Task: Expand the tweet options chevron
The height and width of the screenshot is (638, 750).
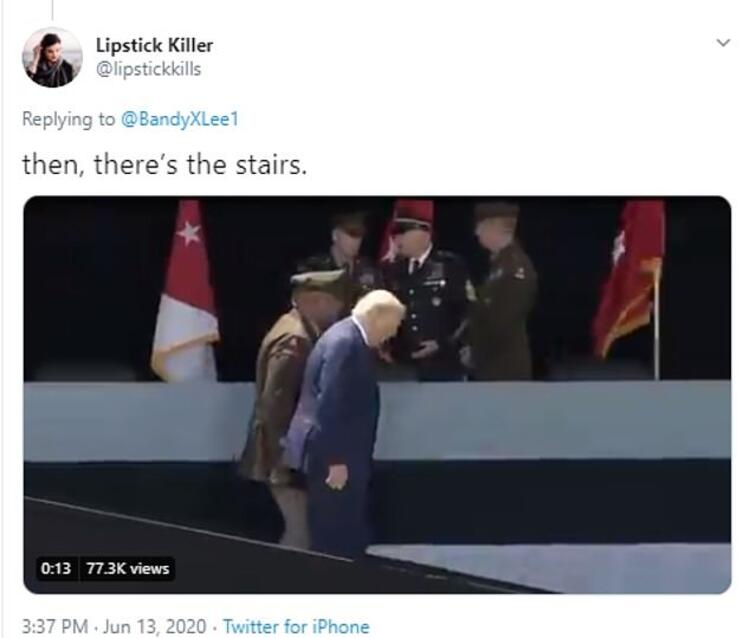Action: pos(723,43)
